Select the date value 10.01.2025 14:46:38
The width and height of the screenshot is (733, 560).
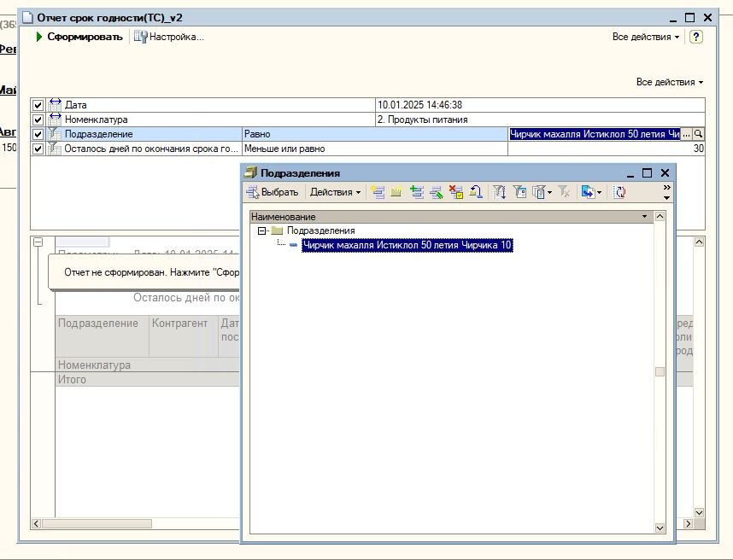tap(540, 105)
